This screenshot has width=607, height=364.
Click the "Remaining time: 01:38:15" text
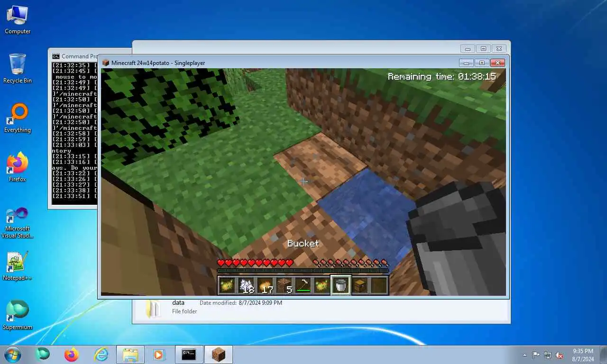point(442,76)
